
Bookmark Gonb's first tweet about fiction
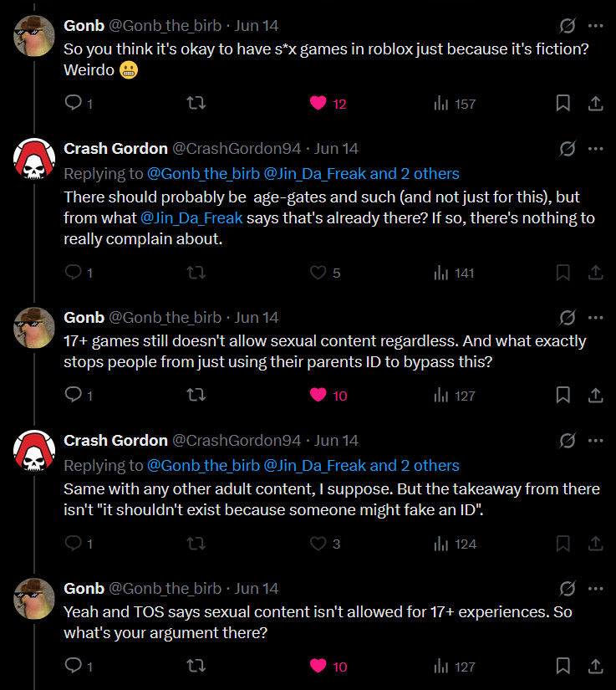tap(563, 104)
